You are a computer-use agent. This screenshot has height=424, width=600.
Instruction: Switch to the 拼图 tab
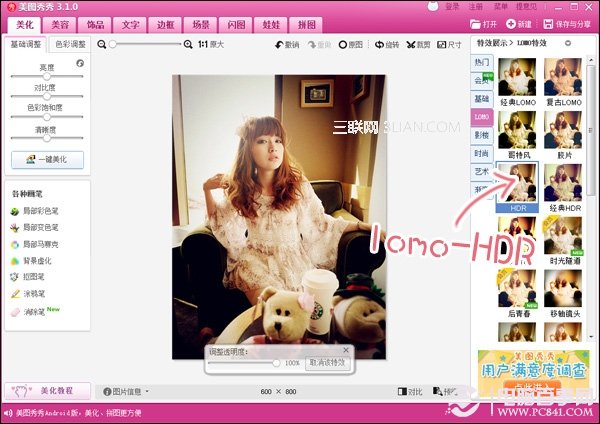(x=307, y=25)
